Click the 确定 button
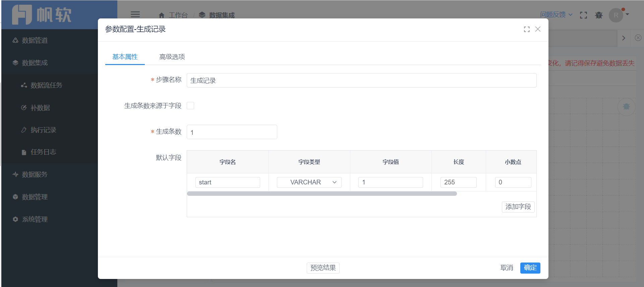Image resolution: width=644 pixels, height=287 pixels. pos(530,268)
